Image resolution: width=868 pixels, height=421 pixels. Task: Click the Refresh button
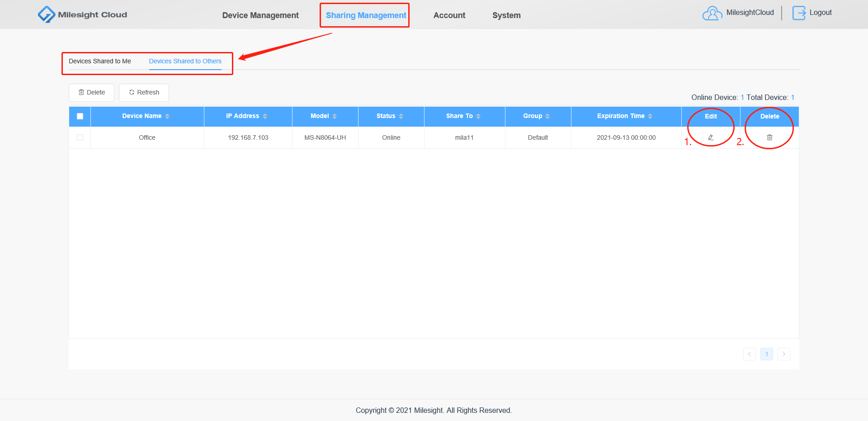(x=144, y=92)
